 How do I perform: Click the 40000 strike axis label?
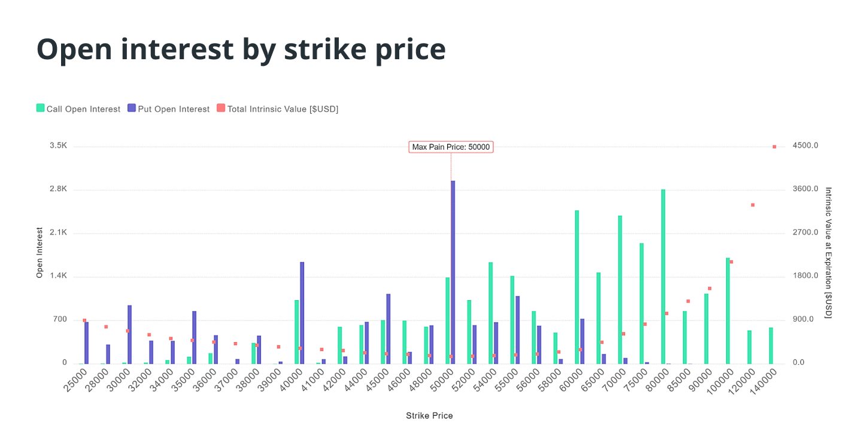(x=290, y=381)
